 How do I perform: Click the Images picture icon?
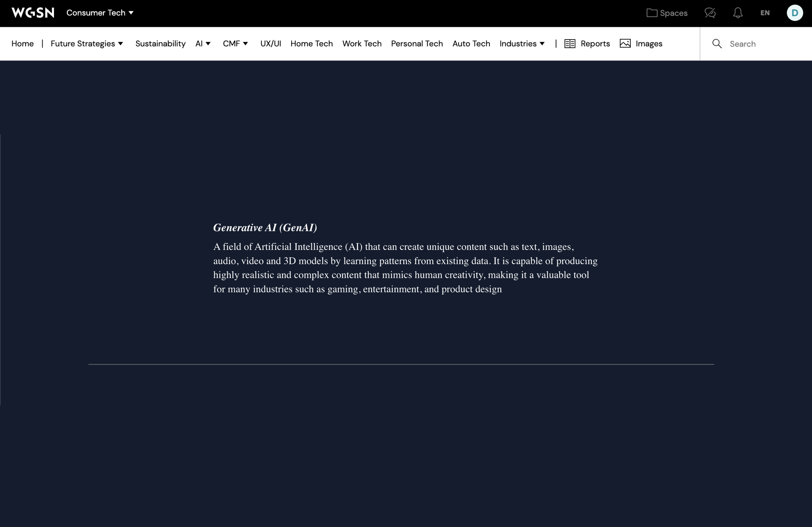[x=625, y=43]
